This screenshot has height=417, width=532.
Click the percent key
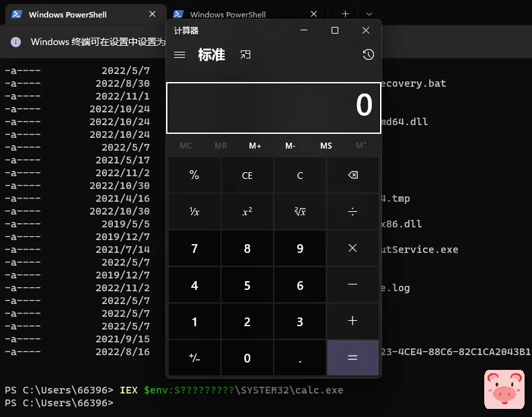pos(194,175)
